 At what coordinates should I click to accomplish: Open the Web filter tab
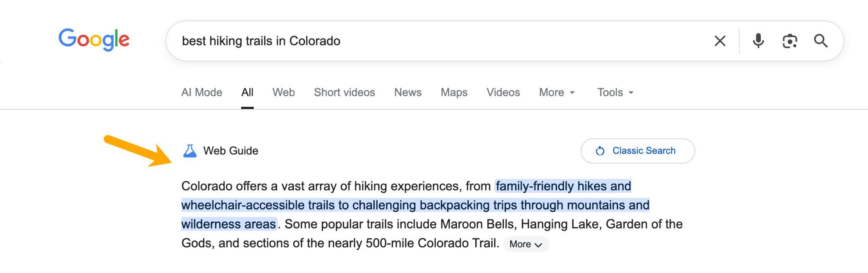pyautogui.click(x=283, y=92)
